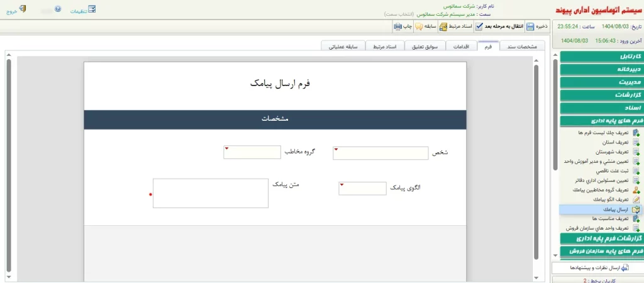Screen dimensions: 644x283
Task: Switch to the سابقه عملیاتی tab
Action: [343, 47]
